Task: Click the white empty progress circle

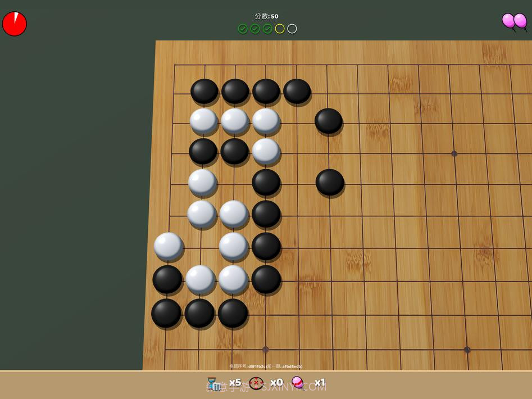Action: coord(292,29)
